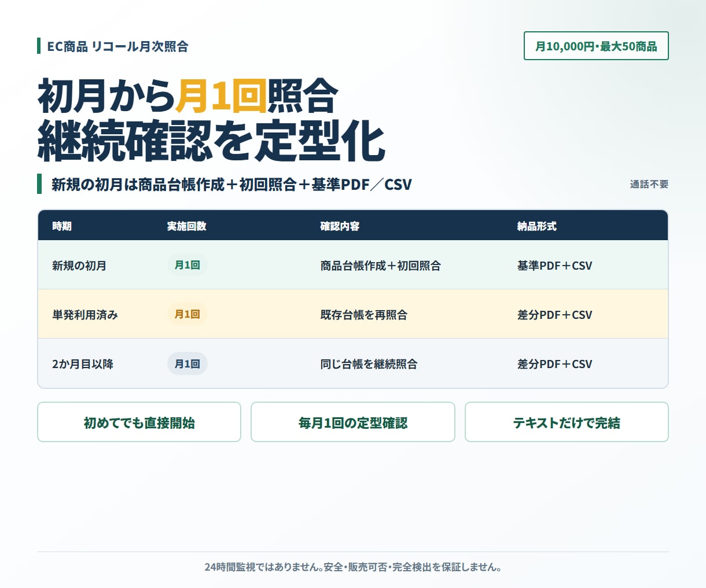
Task: Click the 通話不要 text
Action: [649, 184]
